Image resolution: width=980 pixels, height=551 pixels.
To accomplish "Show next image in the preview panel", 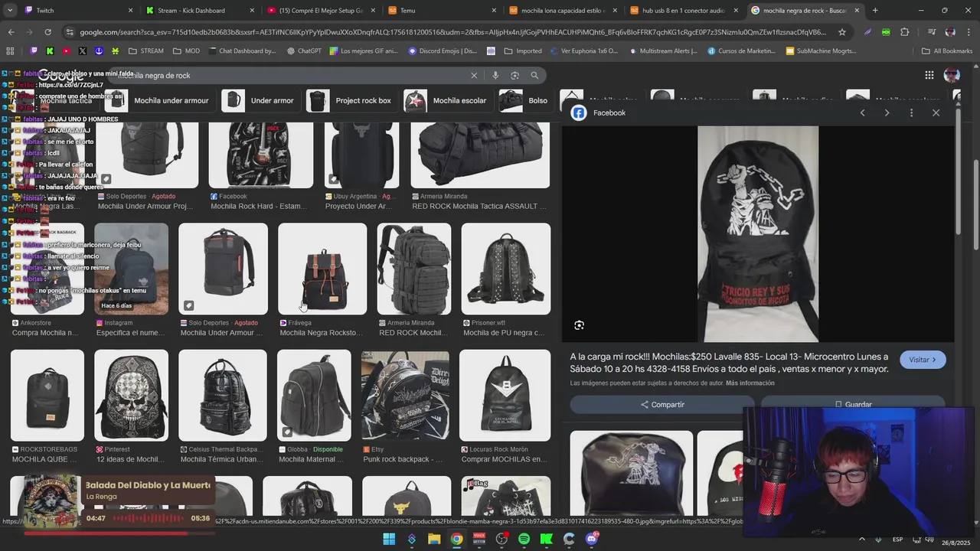I will 887,112.
